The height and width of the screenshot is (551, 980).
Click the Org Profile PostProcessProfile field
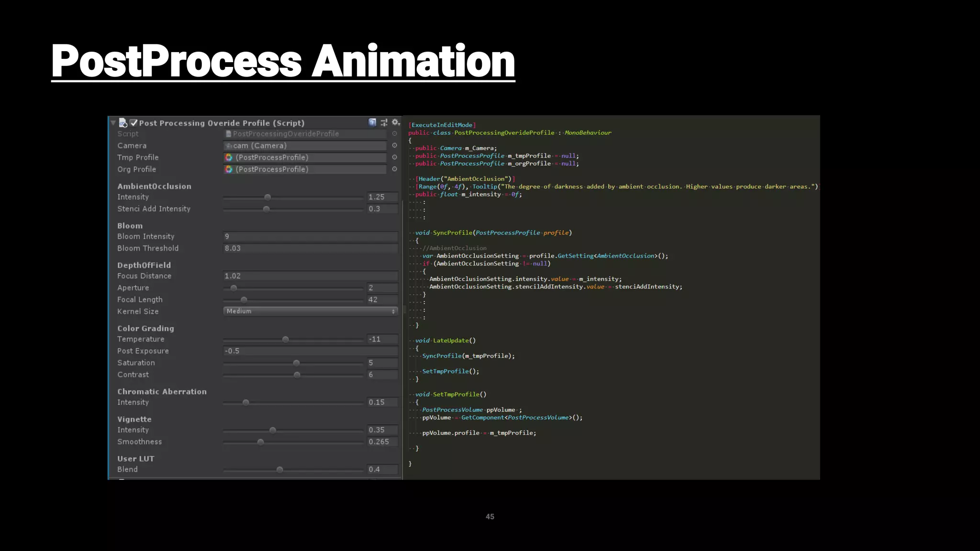(305, 169)
